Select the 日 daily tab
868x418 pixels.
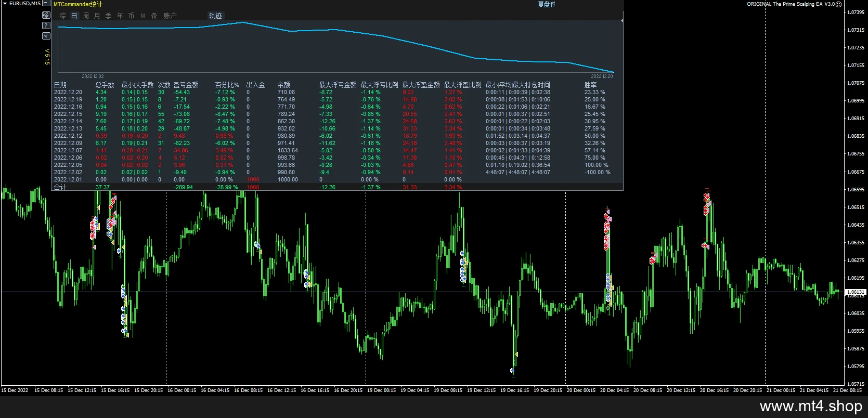[x=74, y=16]
